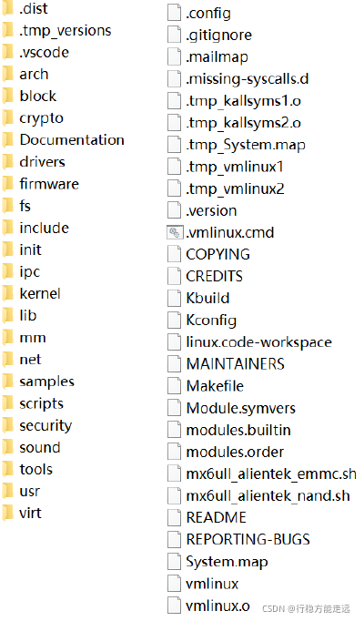Click the folder icon next to firmware

coord(7,184)
